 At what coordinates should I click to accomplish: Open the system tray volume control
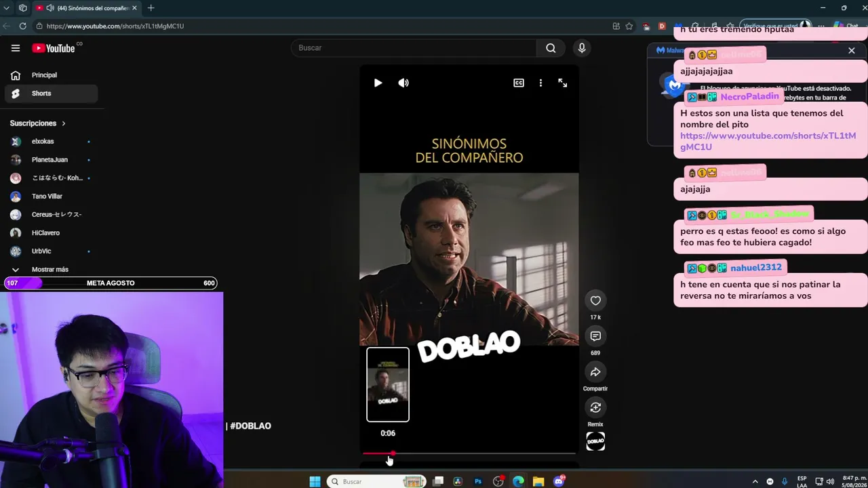tap(831, 481)
